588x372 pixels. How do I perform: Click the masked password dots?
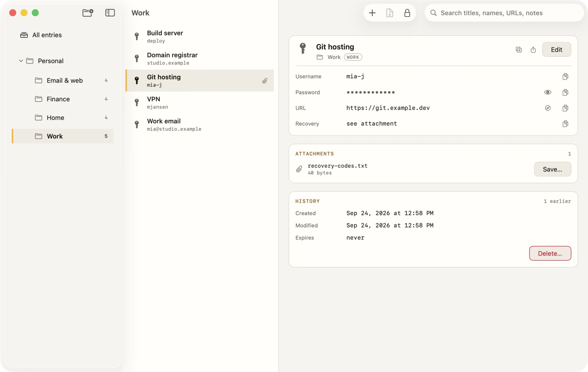[370, 92]
